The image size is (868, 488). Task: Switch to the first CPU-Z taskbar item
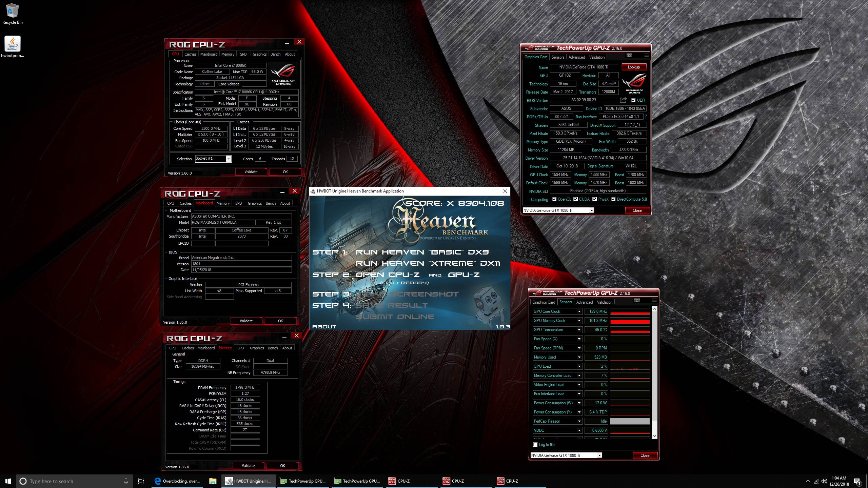coord(411,481)
